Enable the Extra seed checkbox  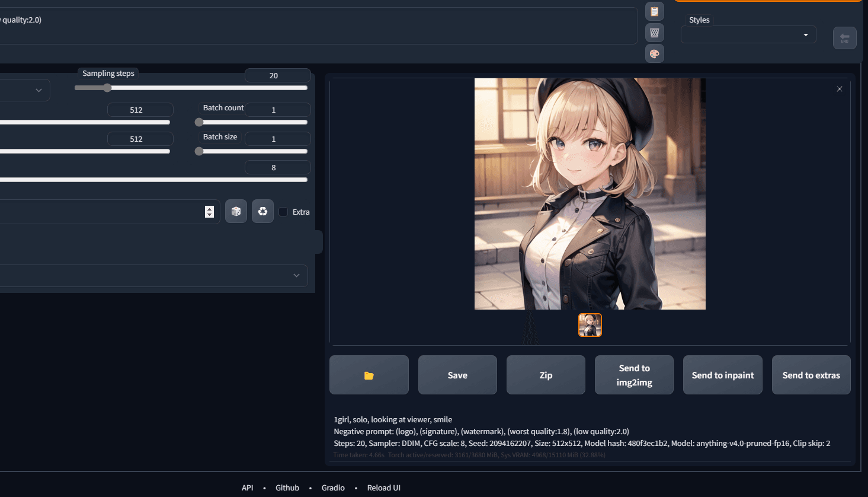[283, 212]
